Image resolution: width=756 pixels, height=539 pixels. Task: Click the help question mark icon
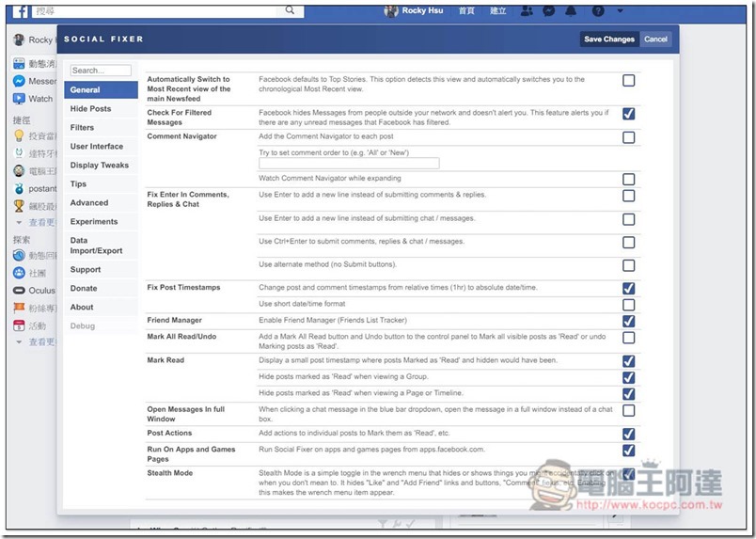tap(598, 11)
